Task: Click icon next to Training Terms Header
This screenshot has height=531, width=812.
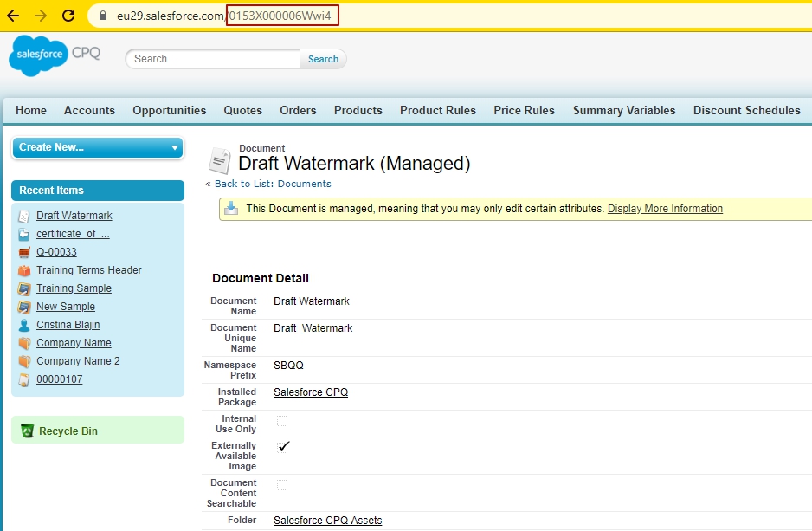Action: pos(24,270)
